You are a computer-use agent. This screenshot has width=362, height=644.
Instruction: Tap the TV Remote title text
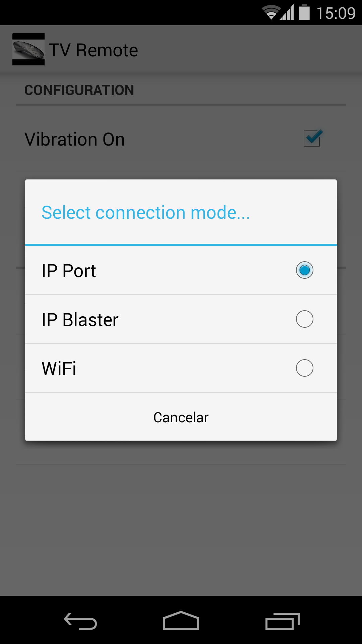[x=94, y=50]
